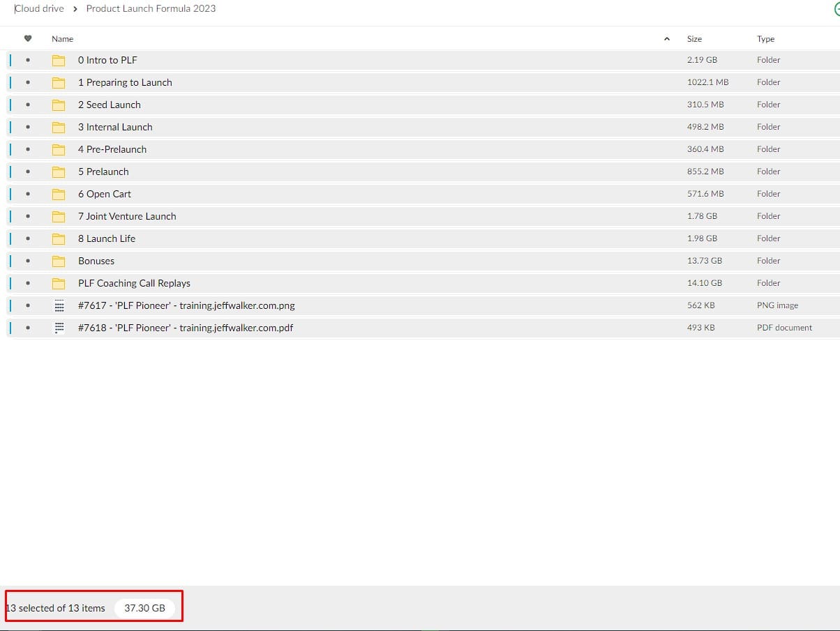840x631 pixels.
Task: Select the 7 Joint Venture Launch name
Action: tap(127, 216)
